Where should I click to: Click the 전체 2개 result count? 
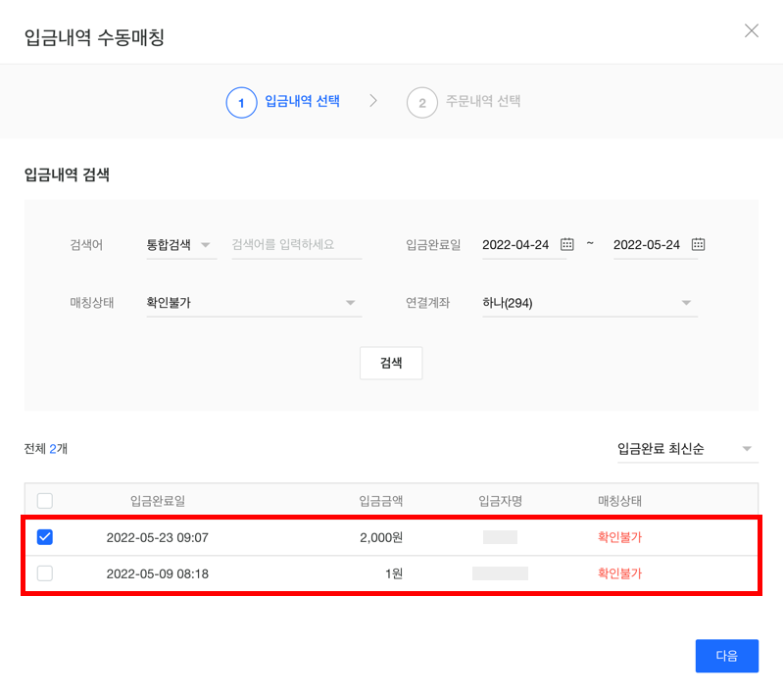(x=45, y=449)
